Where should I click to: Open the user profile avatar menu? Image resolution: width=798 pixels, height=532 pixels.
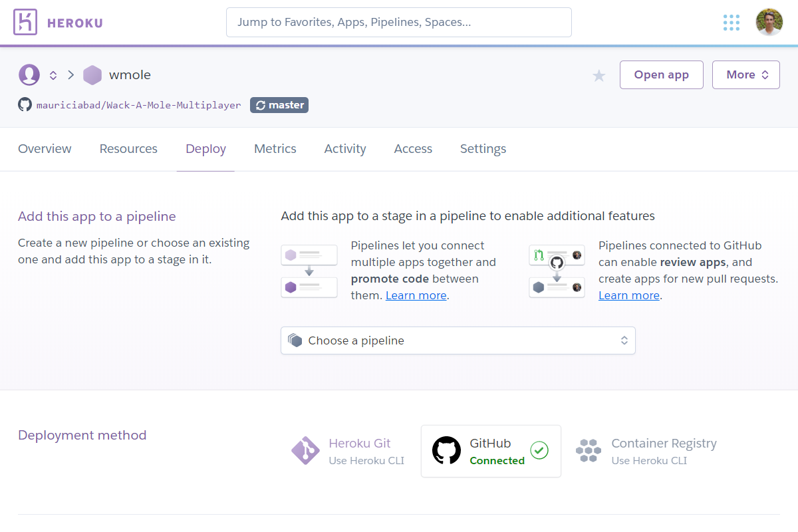pos(769,23)
